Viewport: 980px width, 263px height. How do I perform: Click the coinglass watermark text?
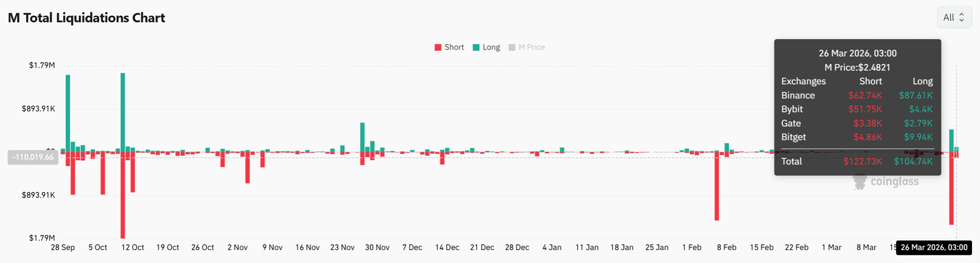click(x=894, y=182)
